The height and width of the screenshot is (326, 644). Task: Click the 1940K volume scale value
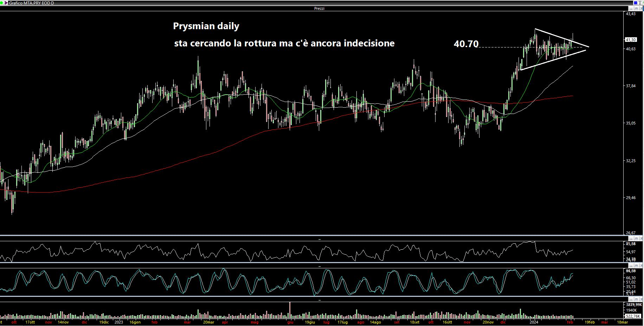click(x=632, y=310)
